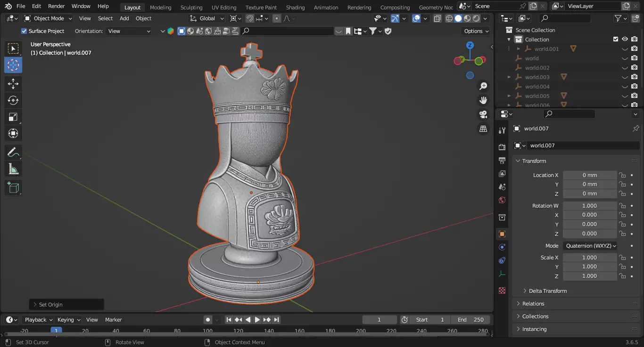The height and width of the screenshot is (347, 644).
Task: Switch perspective/orthographic grid icon
Action: pyautogui.click(x=483, y=129)
